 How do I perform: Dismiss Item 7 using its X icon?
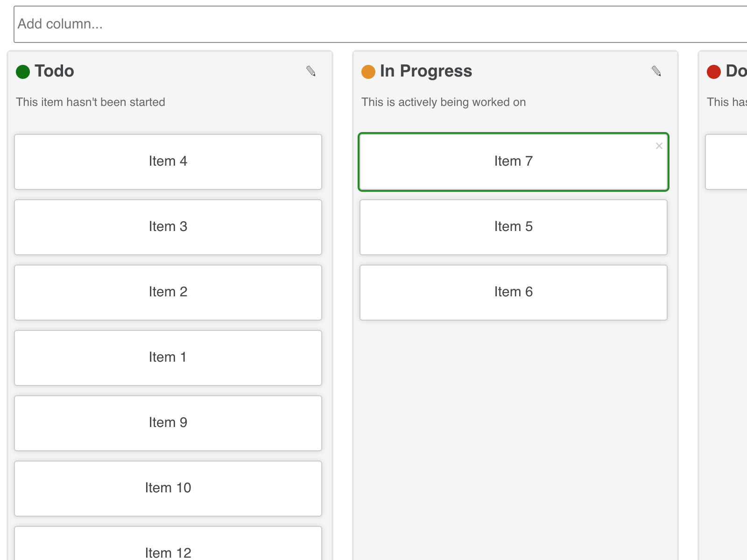(659, 146)
